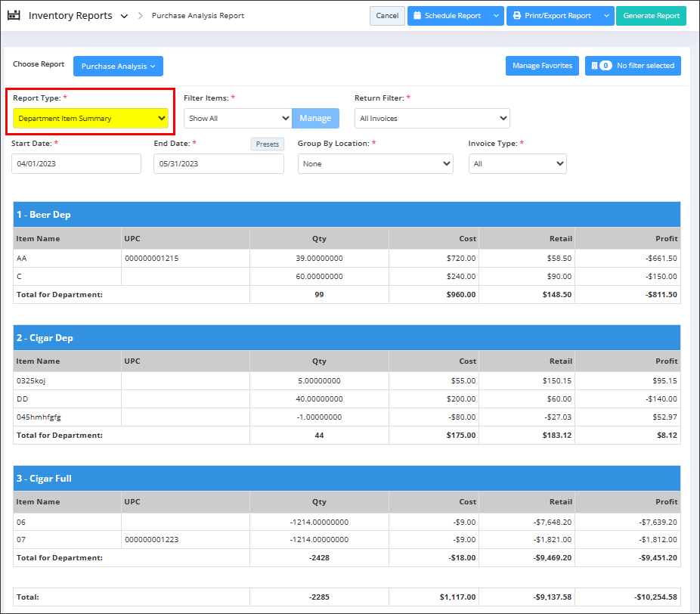
Task: Click item name AA in Beer Dep
Action: tap(21, 259)
